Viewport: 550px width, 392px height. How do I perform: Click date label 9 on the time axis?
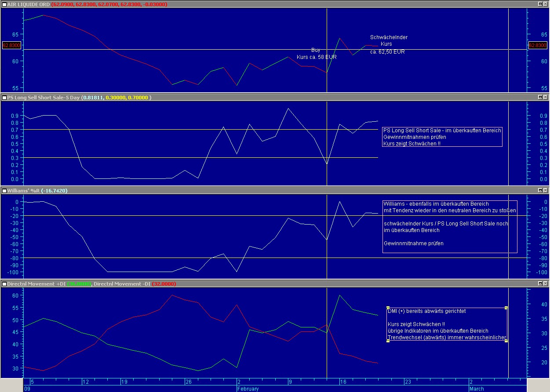[x=291, y=381]
